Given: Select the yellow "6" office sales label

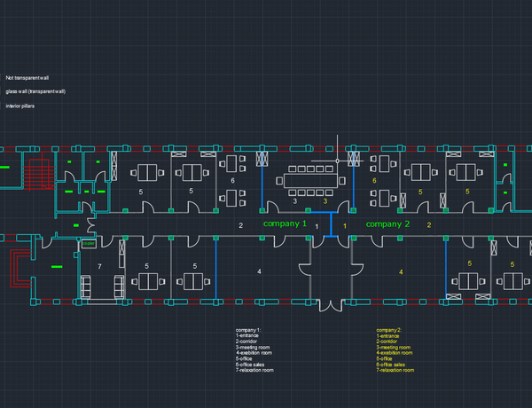Looking at the screenshot, I should (374, 181).
